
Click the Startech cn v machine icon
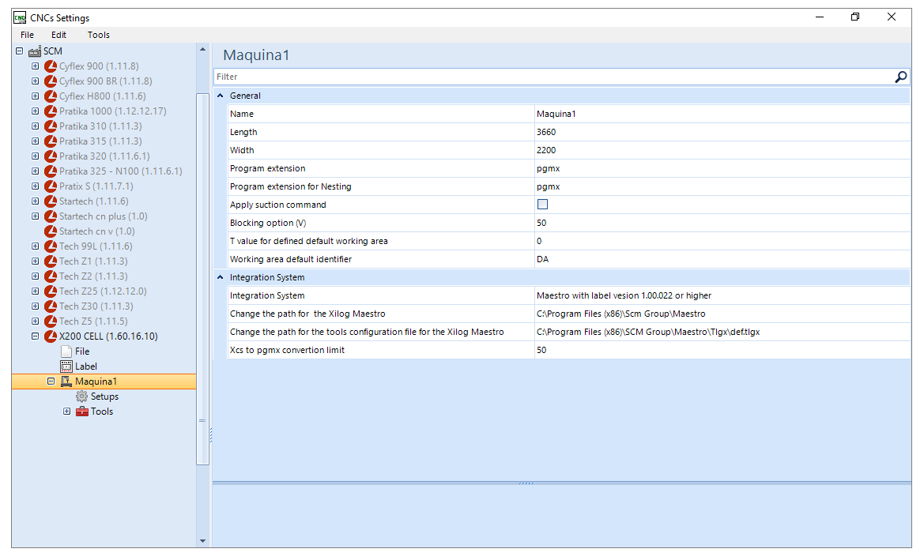pyautogui.click(x=51, y=231)
